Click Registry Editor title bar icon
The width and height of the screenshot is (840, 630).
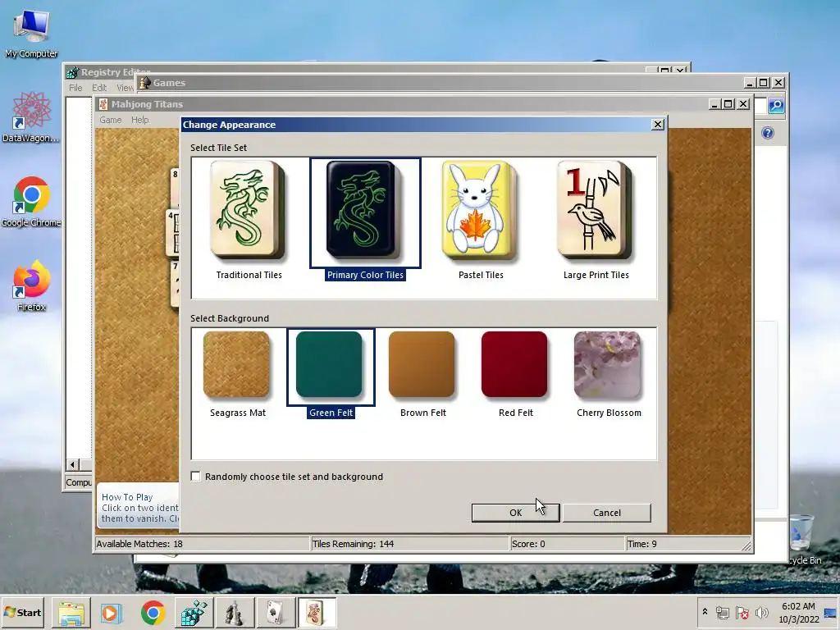point(73,72)
